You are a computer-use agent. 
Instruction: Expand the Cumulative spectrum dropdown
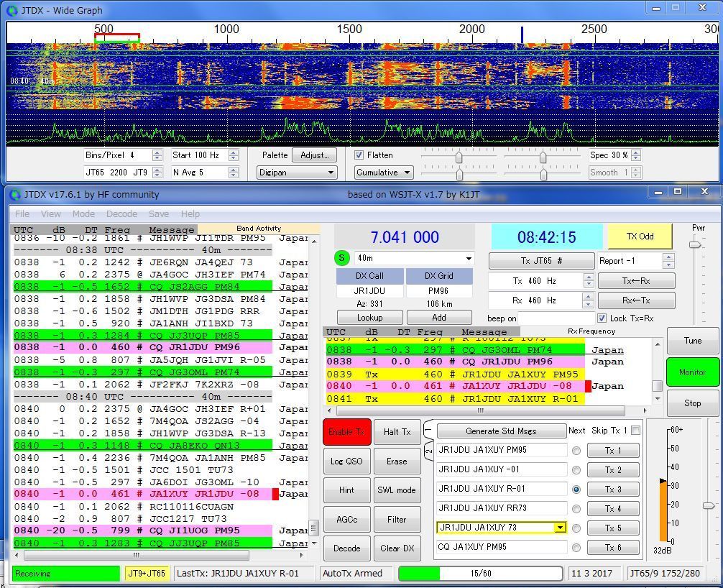pyautogui.click(x=384, y=173)
